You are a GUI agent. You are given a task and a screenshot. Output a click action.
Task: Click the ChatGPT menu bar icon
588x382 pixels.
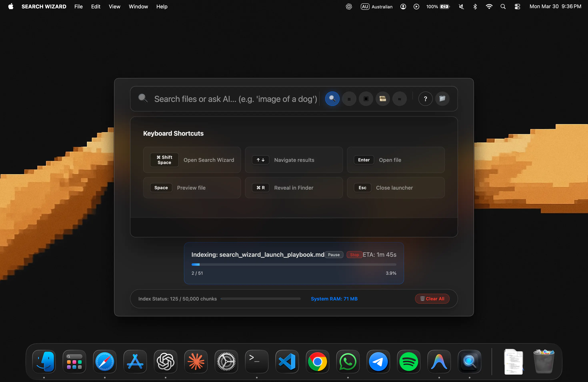pos(349,6)
